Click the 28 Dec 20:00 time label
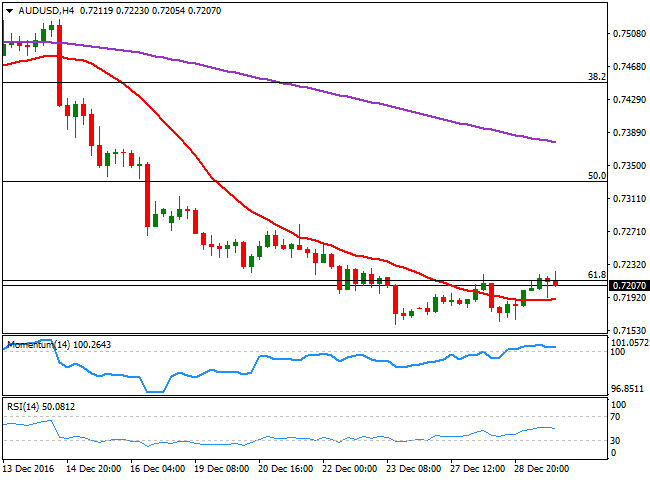The height and width of the screenshot is (480, 650). (542, 469)
